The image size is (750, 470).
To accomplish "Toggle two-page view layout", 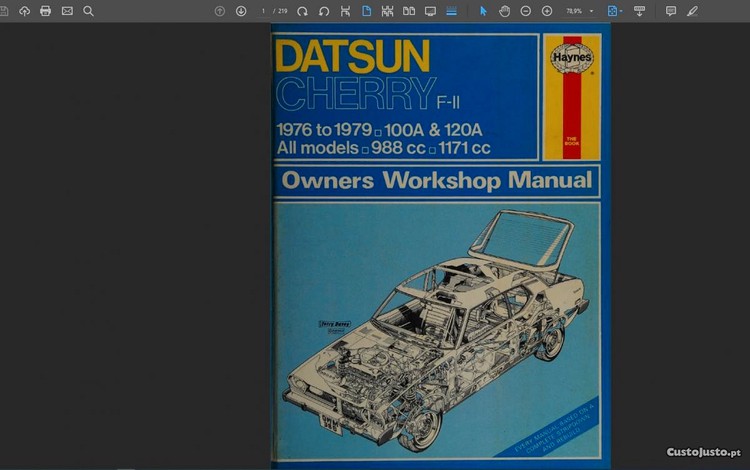I will coord(409,11).
